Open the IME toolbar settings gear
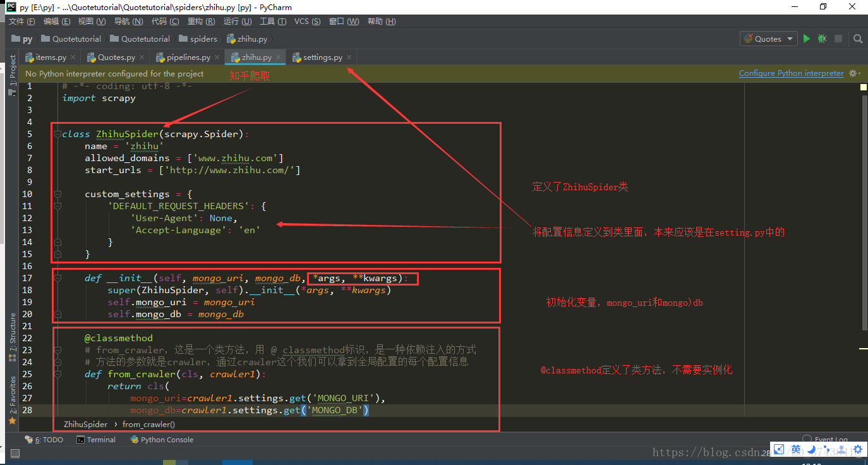Screen dimensions: 868x465 [857, 450]
